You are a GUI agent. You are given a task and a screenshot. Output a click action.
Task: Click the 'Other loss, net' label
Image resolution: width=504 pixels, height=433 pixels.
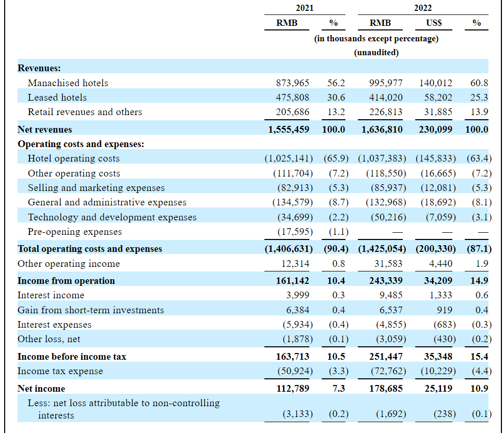click(x=49, y=339)
